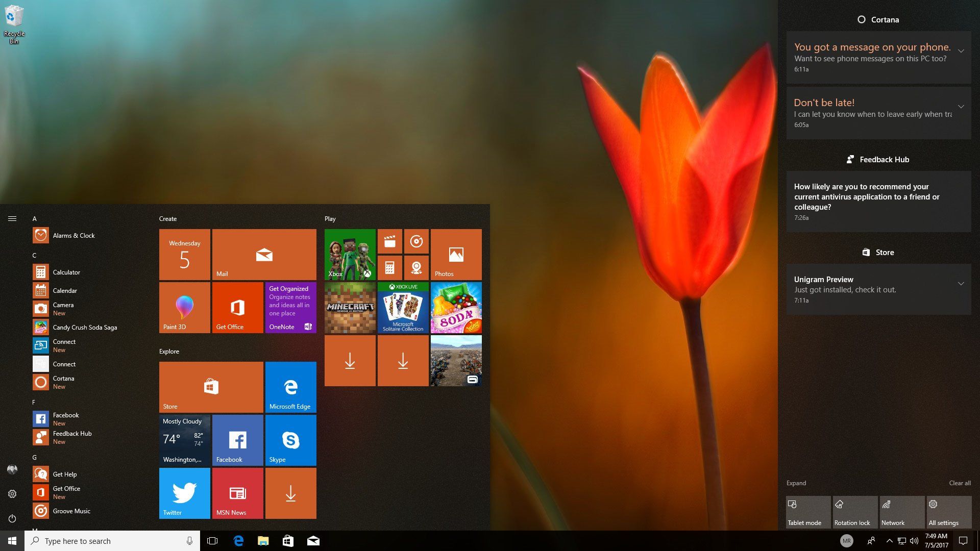Screen dimensions: 980x551
Task: Open the Mail live tile
Action: pos(264,255)
